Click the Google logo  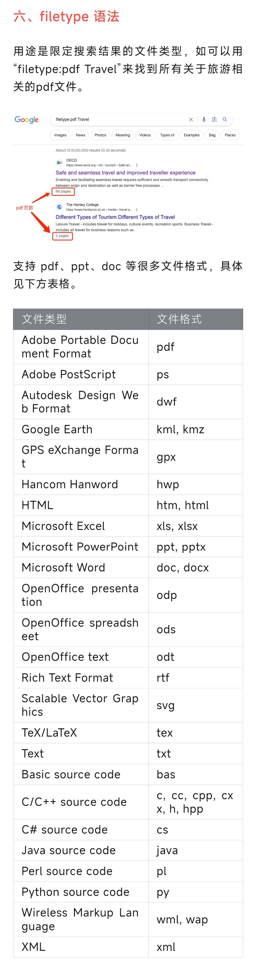[27, 120]
